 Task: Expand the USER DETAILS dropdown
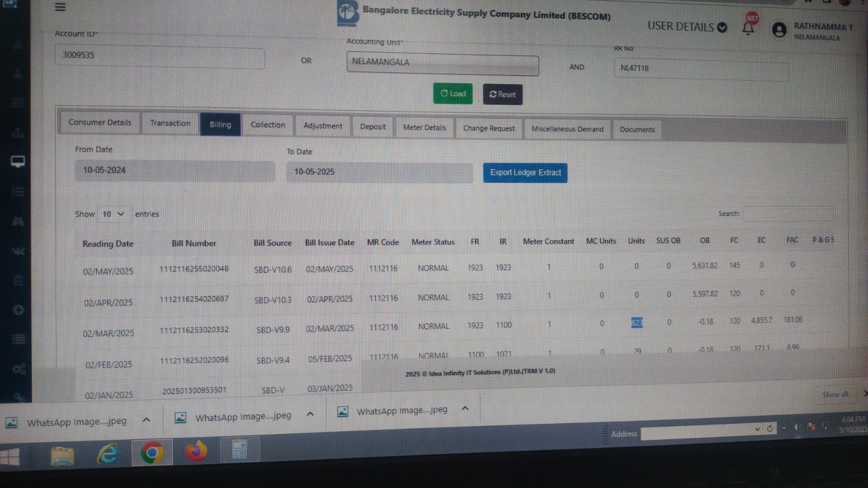pyautogui.click(x=687, y=27)
